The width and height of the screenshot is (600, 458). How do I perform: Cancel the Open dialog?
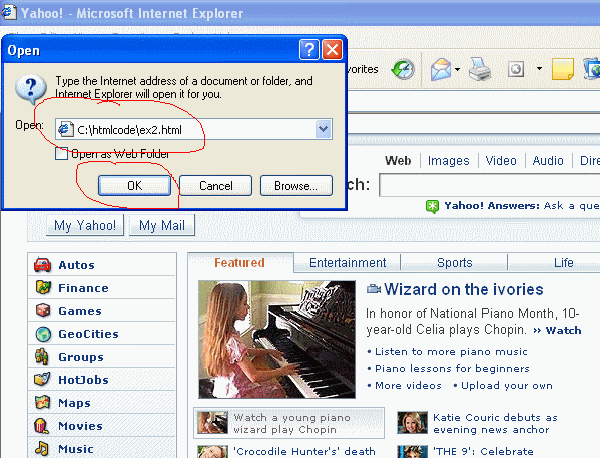[215, 186]
